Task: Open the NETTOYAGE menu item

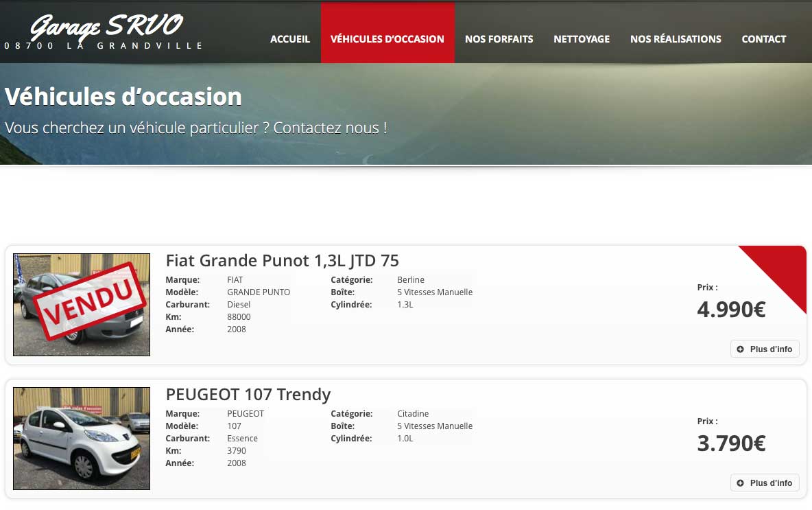Action: click(582, 39)
